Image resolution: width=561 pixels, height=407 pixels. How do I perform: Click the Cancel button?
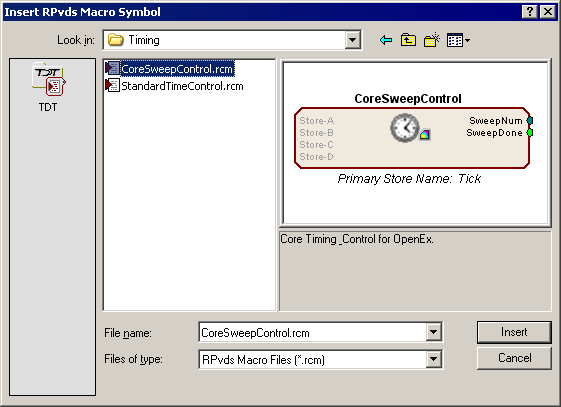click(514, 358)
